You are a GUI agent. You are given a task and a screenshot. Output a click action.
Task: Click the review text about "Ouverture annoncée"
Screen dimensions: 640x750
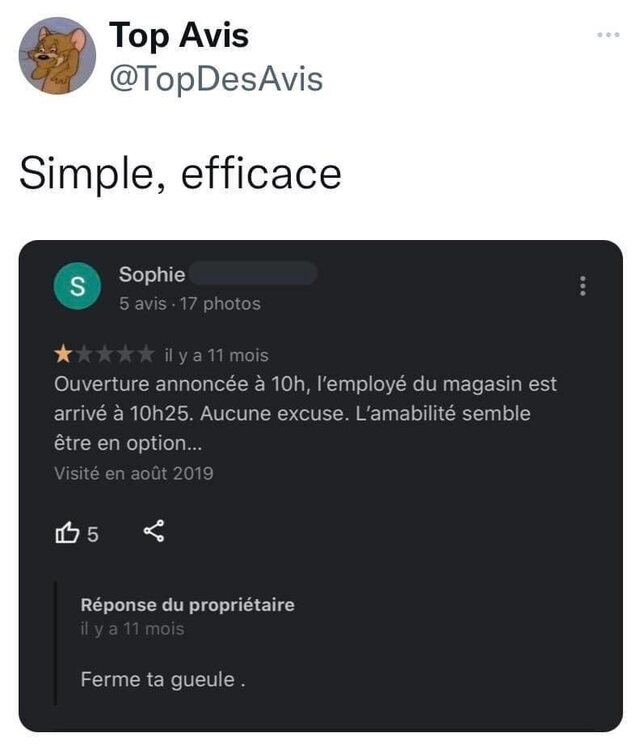point(305,412)
